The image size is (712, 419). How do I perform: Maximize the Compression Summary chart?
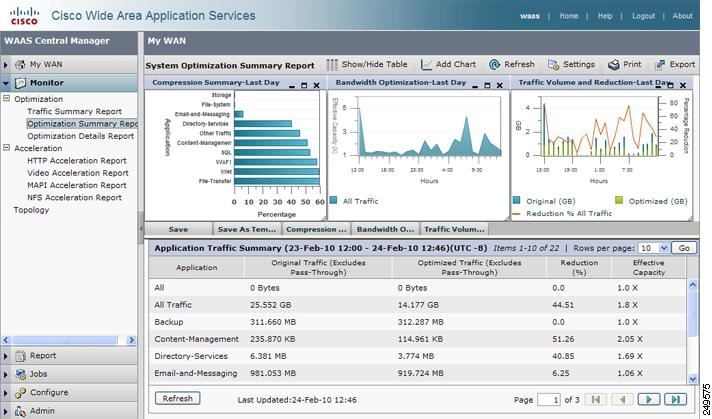click(x=304, y=85)
